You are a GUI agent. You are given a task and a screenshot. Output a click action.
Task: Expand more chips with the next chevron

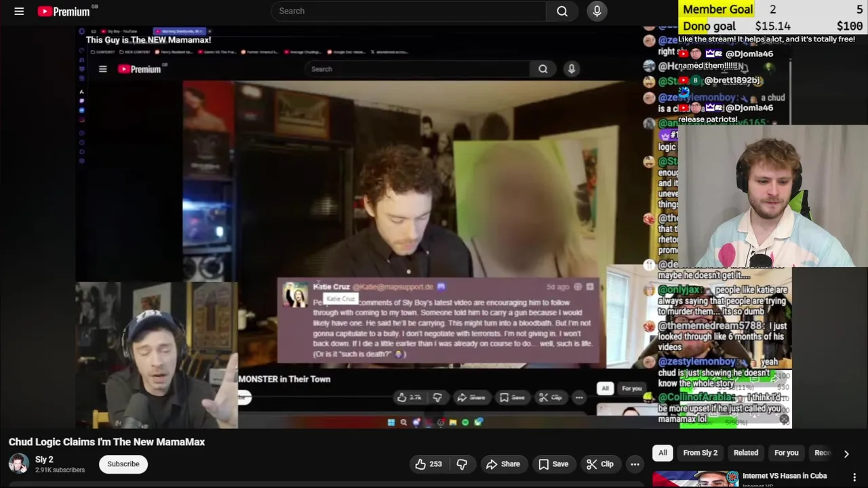click(846, 453)
